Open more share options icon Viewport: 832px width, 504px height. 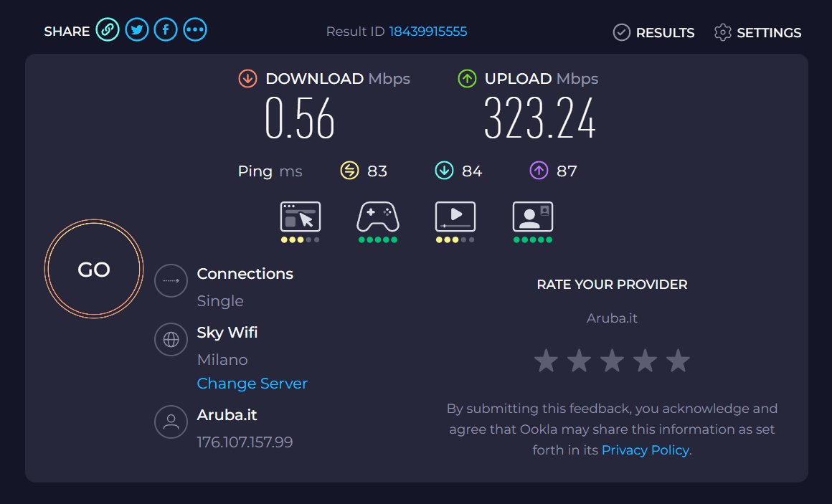pos(195,30)
